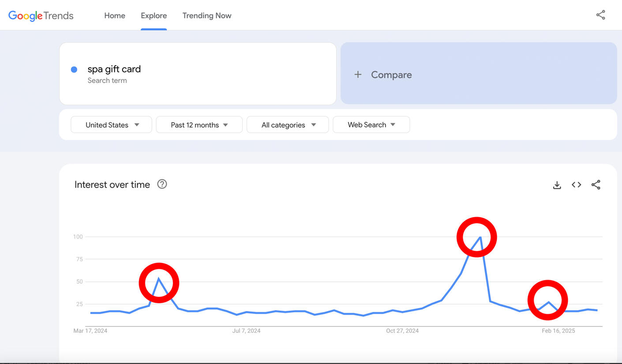Screen dimensions: 622x364
Task: Share the page via top share icon
Action: pyautogui.click(x=600, y=15)
